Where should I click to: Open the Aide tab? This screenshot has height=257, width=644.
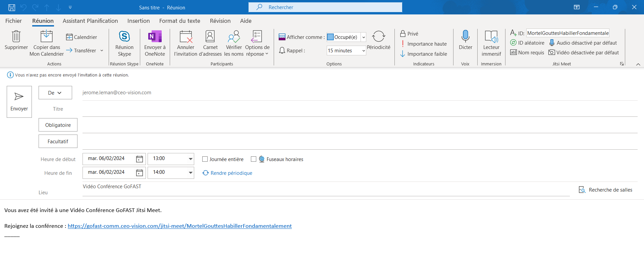[x=246, y=21]
